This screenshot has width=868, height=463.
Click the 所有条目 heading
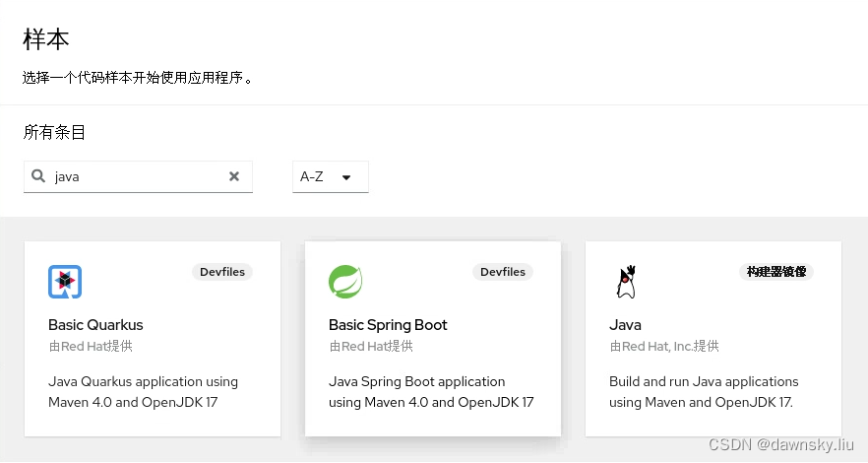pos(54,132)
